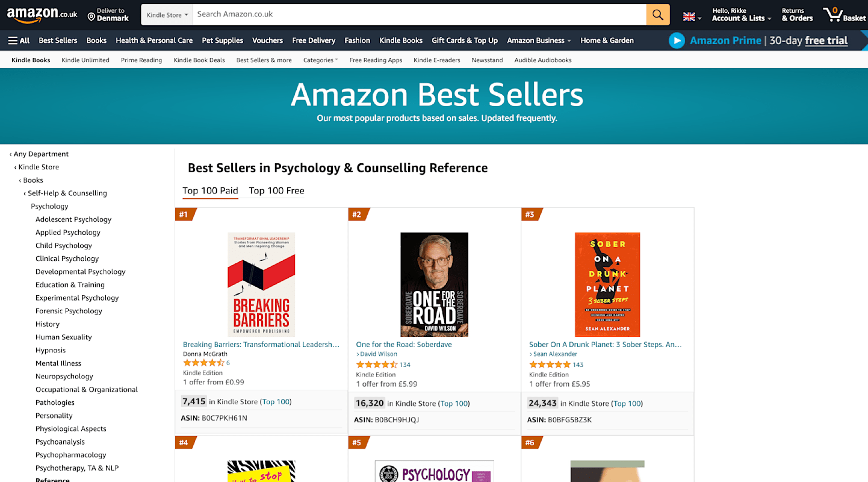Screen dimensions: 868x482
Task: Open the hamburger All menu
Action: pos(19,40)
